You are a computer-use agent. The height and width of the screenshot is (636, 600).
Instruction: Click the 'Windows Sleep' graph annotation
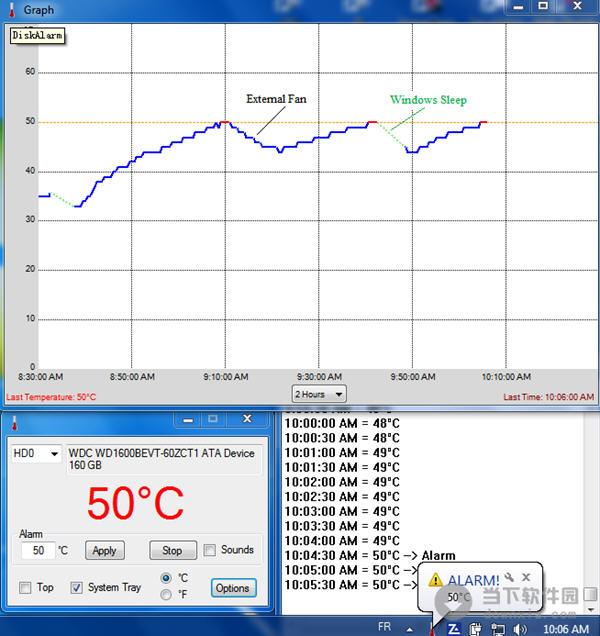coord(428,100)
